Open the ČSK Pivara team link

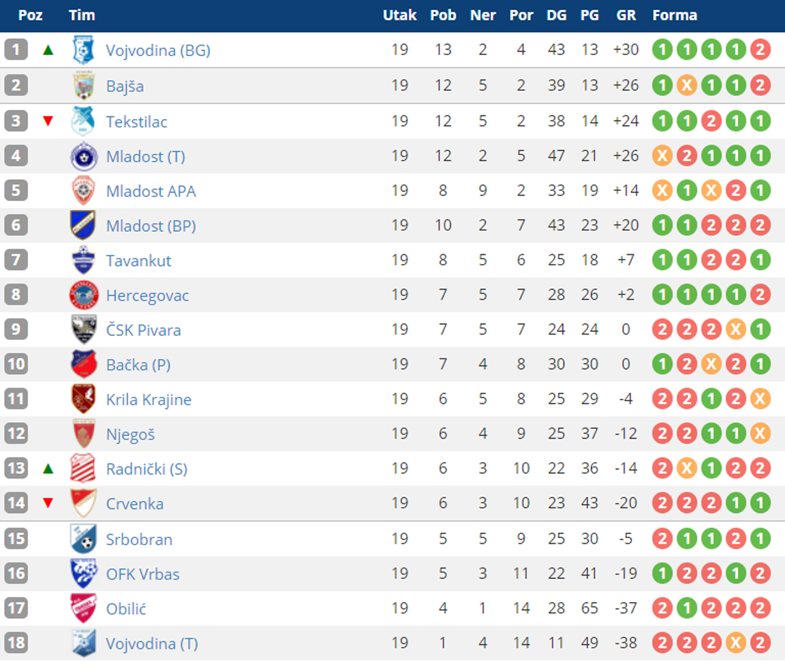143,330
